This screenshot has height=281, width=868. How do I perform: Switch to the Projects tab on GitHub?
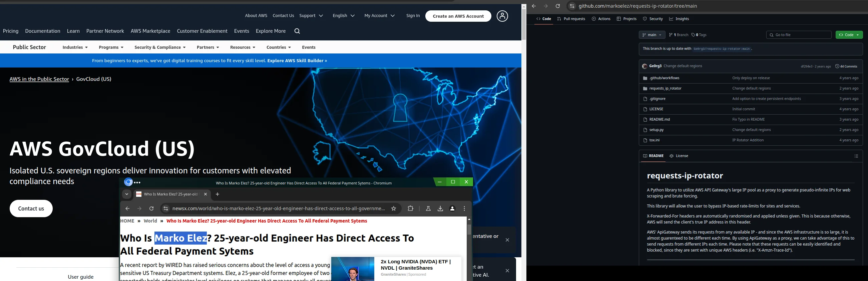pos(626,19)
